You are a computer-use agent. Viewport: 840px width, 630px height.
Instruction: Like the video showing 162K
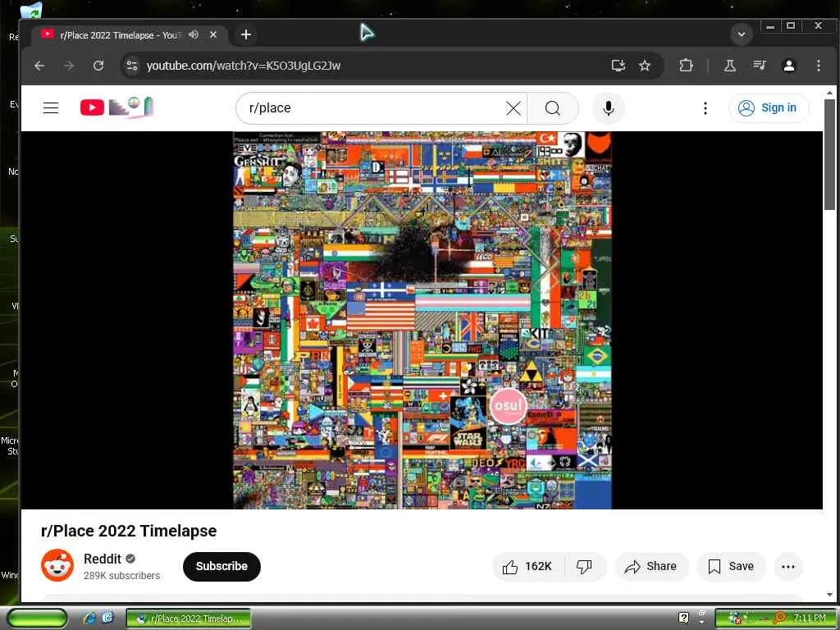[x=527, y=566]
